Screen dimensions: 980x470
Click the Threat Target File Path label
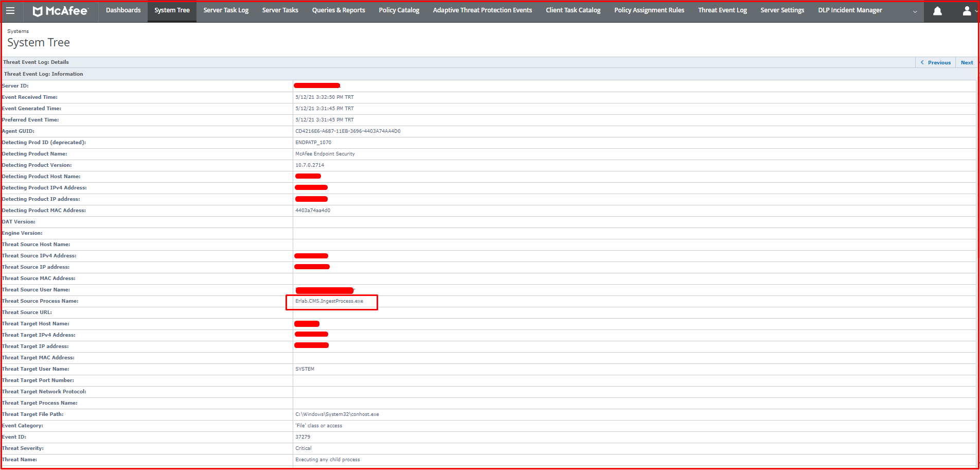(x=33, y=414)
